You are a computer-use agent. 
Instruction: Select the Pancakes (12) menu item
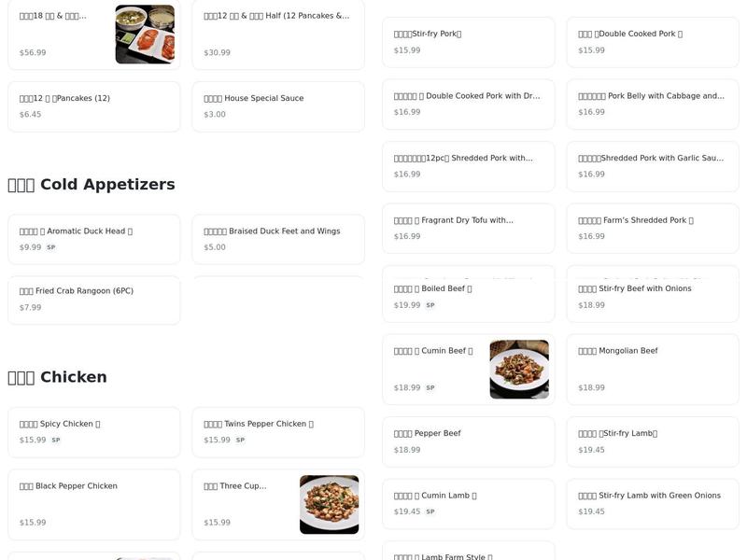tap(93, 106)
